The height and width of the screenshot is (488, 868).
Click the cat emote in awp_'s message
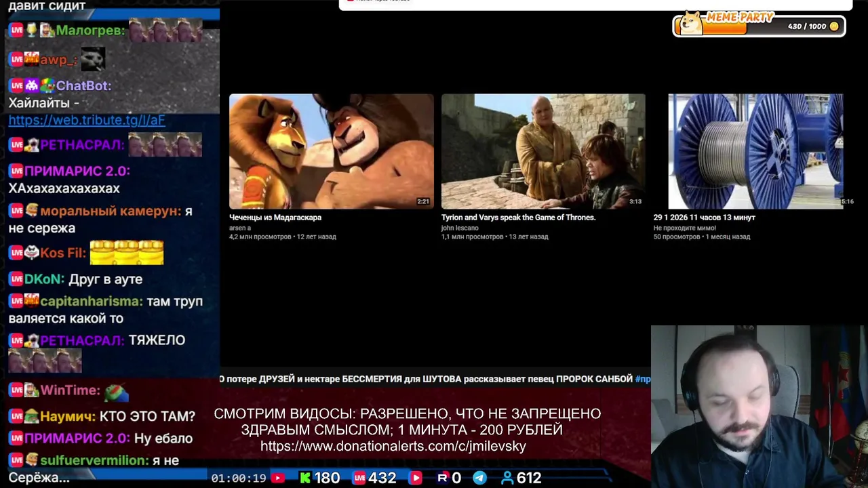(x=93, y=59)
